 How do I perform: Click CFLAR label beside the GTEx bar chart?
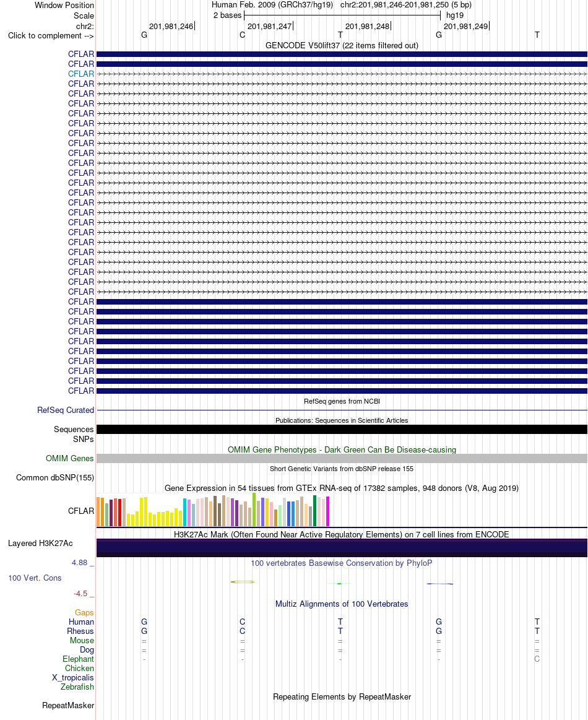point(81,511)
